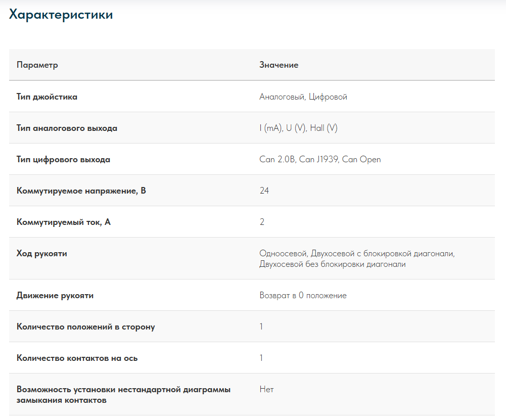Viewport: 506px width, 420px height.
Task: Click the current value "2"
Action: pos(262,222)
